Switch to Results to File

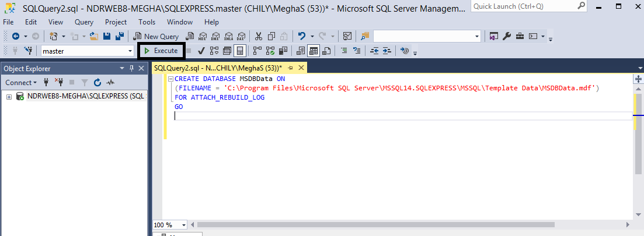(326, 51)
